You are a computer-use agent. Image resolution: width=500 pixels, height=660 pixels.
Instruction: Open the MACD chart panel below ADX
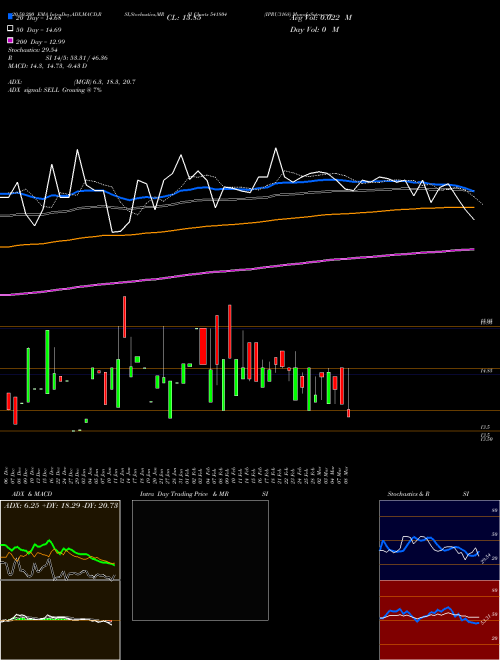click(x=60, y=620)
